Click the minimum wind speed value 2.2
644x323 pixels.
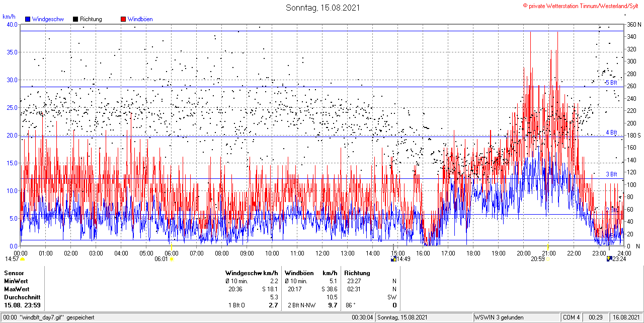coord(274,281)
